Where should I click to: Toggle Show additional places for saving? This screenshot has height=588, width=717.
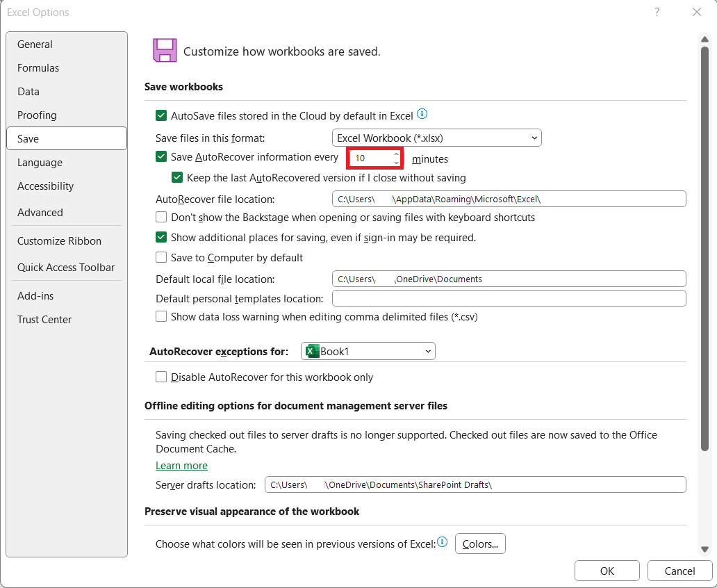tap(161, 238)
